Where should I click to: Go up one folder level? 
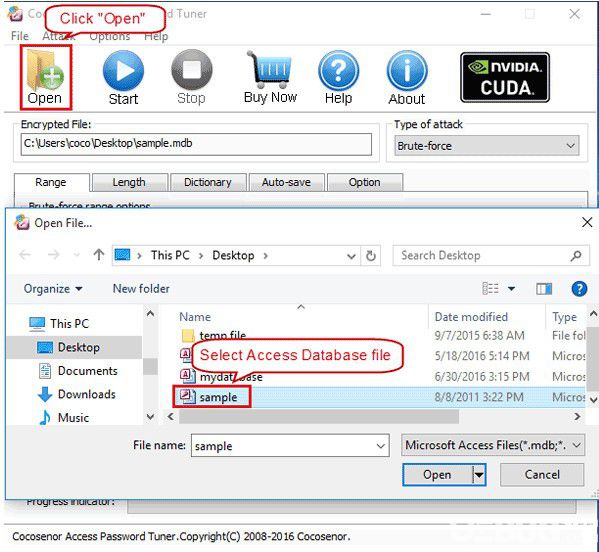(99, 255)
